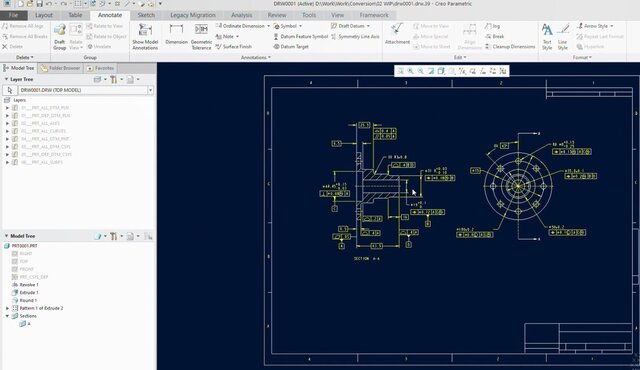Click Layer Tree settings icon
Viewport: 640px width, 370px height.
pyautogui.click(x=114, y=79)
